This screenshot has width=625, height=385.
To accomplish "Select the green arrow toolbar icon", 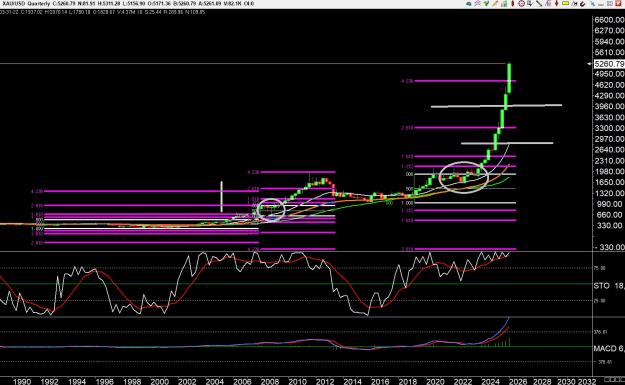I will [486, 4].
